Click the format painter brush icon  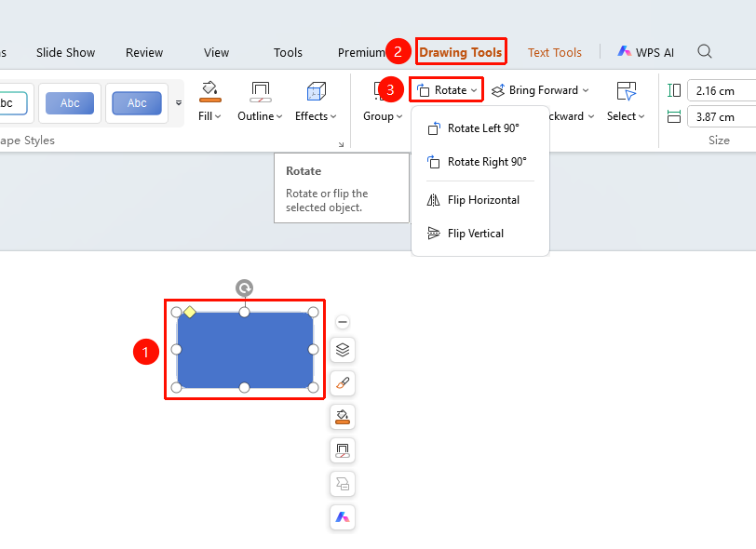tap(343, 383)
